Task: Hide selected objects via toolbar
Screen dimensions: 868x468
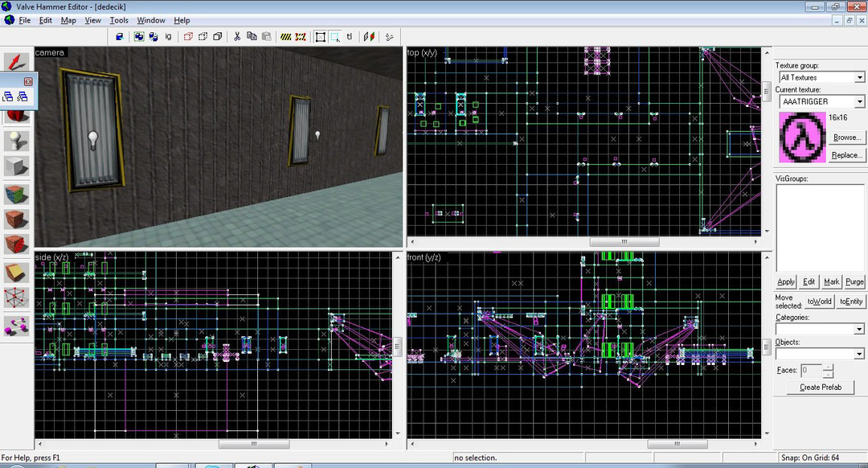Action: pos(188,36)
